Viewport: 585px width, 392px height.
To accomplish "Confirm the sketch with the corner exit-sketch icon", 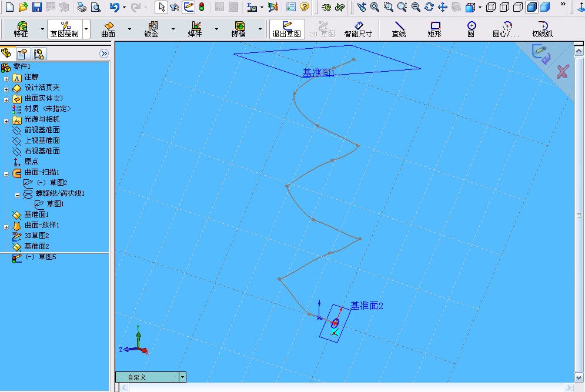I will pos(541,55).
